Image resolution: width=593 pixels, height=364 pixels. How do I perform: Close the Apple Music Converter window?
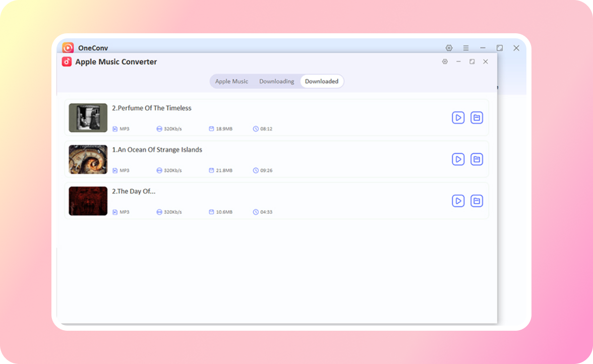coord(486,62)
